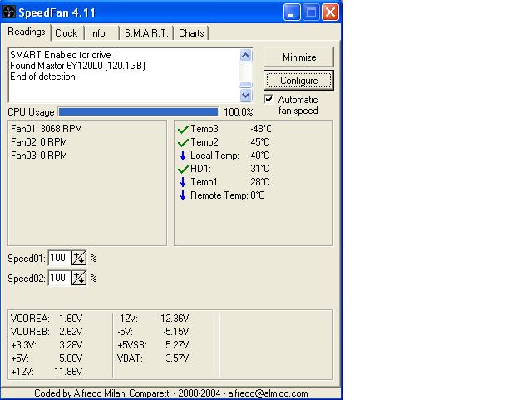Click the log scrollbar thumb
Image resolution: width=532 pixels, height=400 pixels.
246,85
